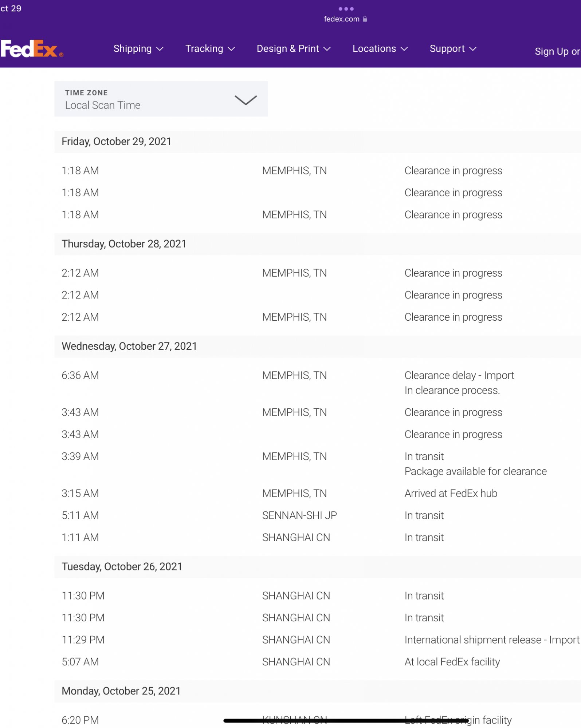The width and height of the screenshot is (581, 728).
Task: Tap the home indicator bar
Action: 346,720
